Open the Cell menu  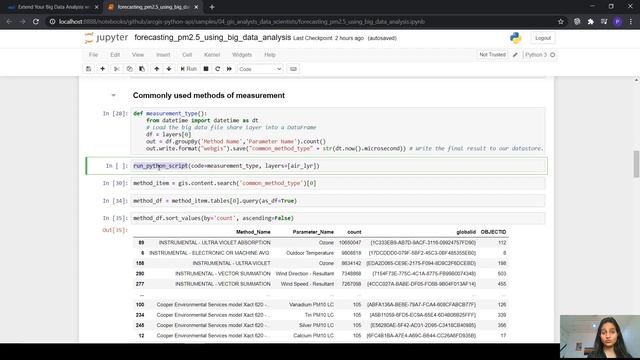point(187,55)
